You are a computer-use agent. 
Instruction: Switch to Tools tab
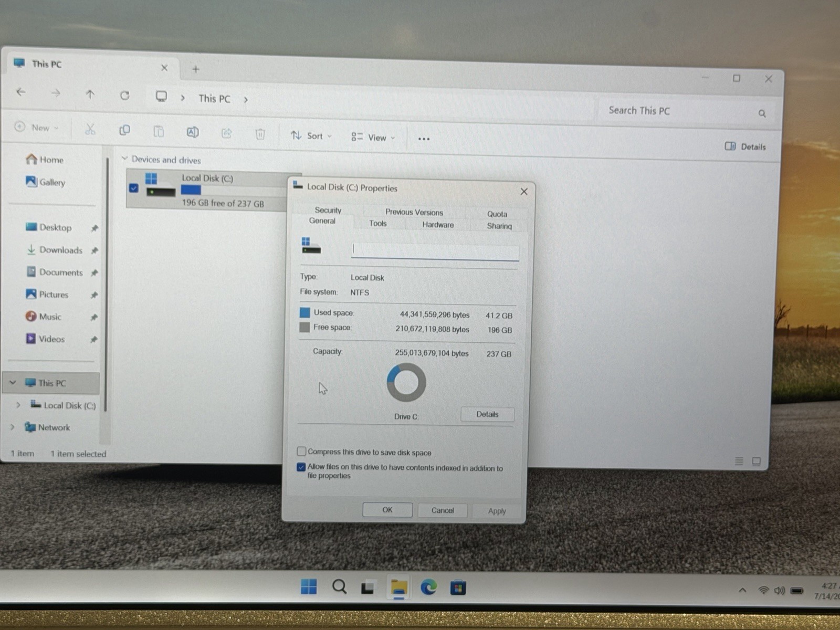click(377, 223)
